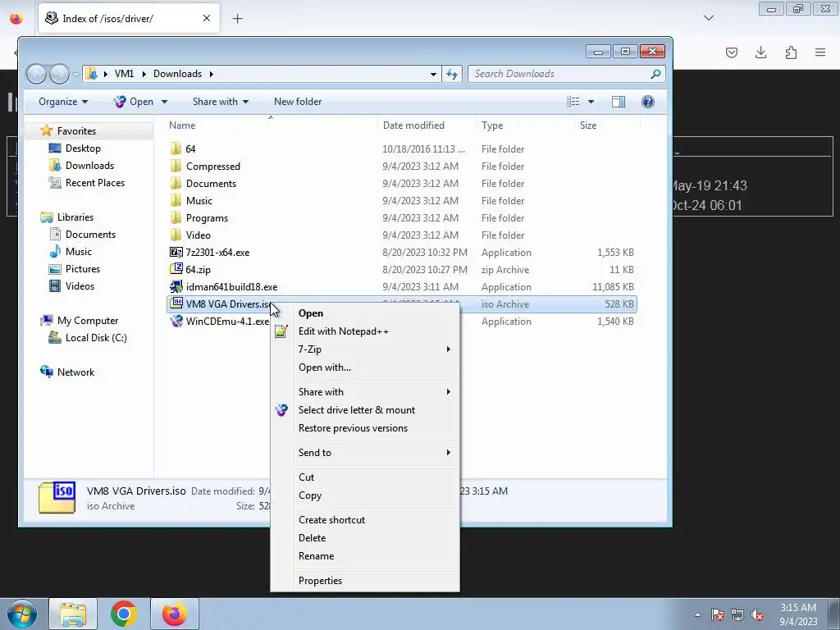Click the Action Center flag icon
Image resolution: width=840 pixels, height=630 pixels.
coord(717,615)
